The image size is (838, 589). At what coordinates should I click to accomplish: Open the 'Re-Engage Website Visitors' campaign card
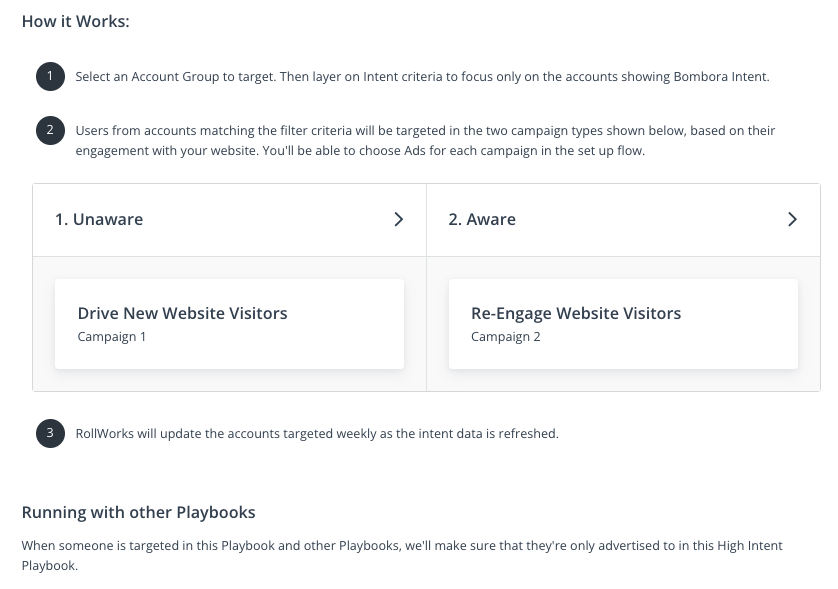pos(623,323)
